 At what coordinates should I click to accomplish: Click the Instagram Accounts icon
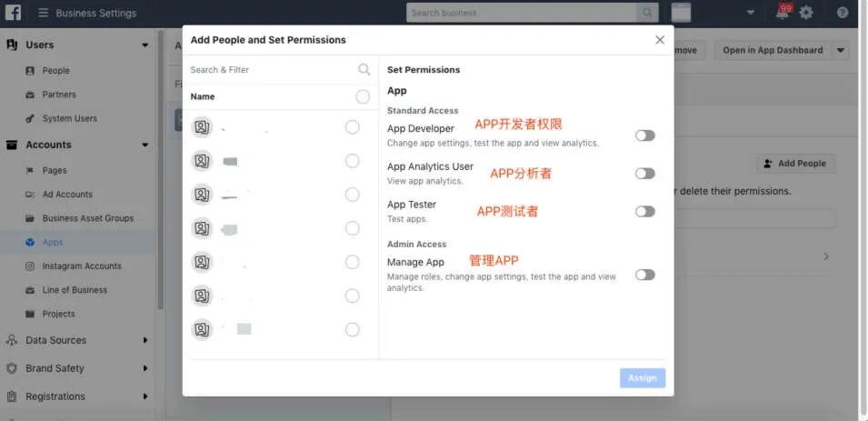click(30, 266)
